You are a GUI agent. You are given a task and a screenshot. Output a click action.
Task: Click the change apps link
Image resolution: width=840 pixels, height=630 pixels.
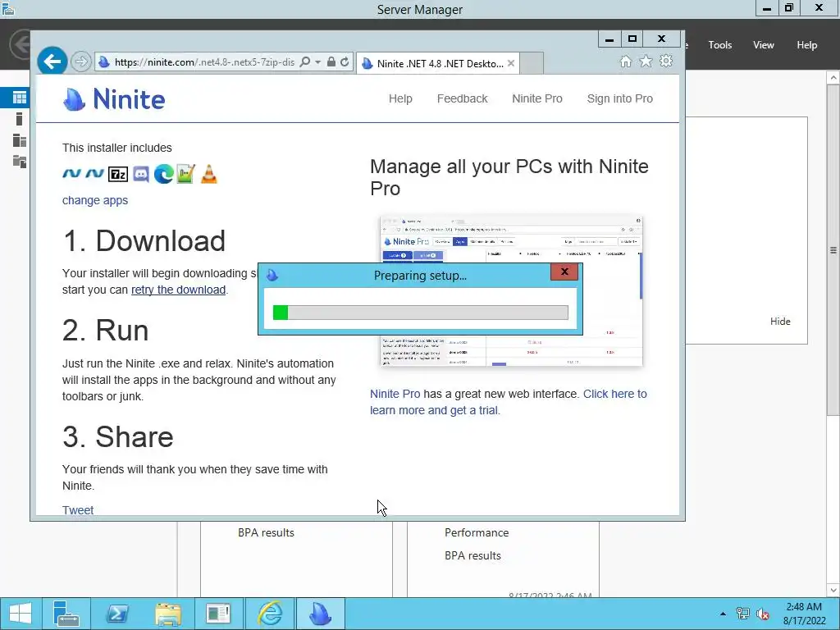point(95,200)
